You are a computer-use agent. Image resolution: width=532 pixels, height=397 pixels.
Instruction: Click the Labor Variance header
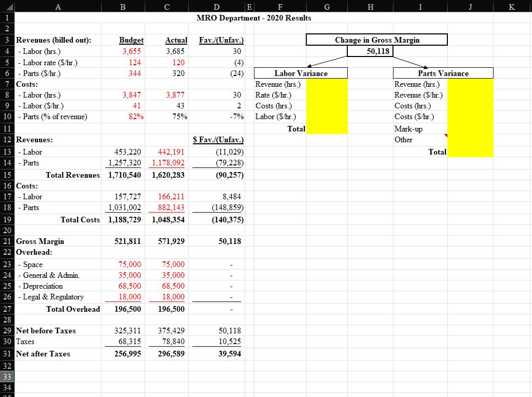301,73
